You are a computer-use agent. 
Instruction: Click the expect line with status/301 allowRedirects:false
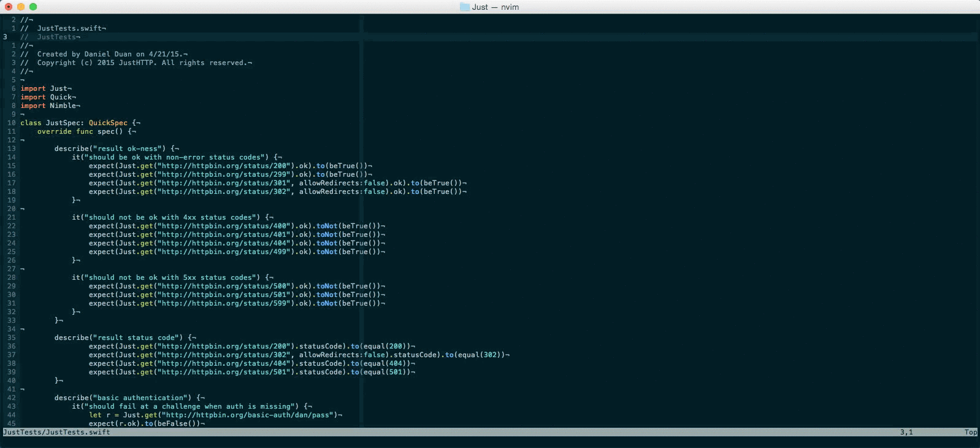click(x=278, y=183)
